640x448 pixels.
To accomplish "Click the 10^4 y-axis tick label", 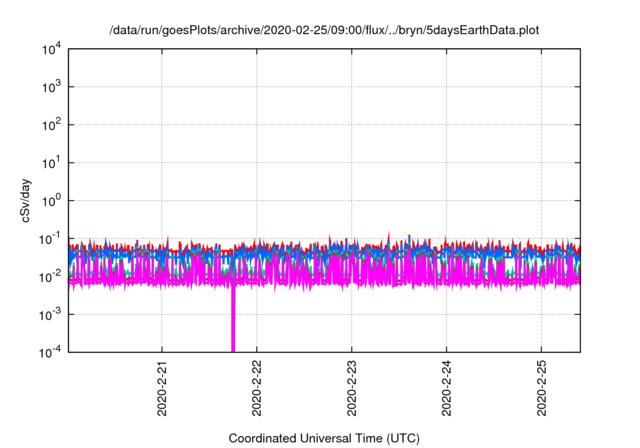I will 52,50.
